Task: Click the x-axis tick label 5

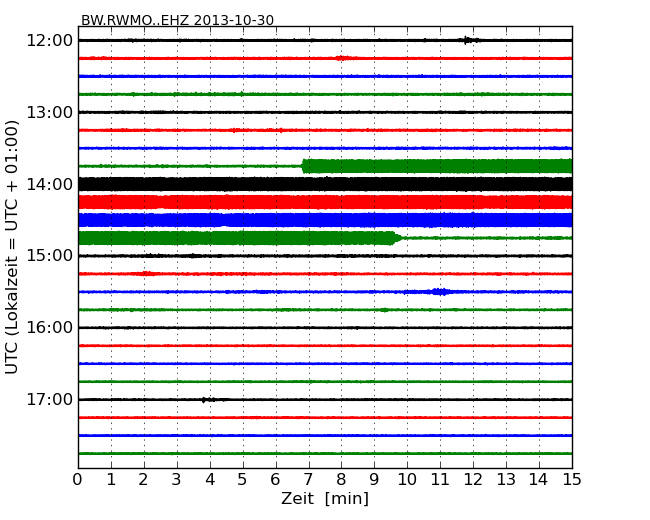Action: click(243, 480)
